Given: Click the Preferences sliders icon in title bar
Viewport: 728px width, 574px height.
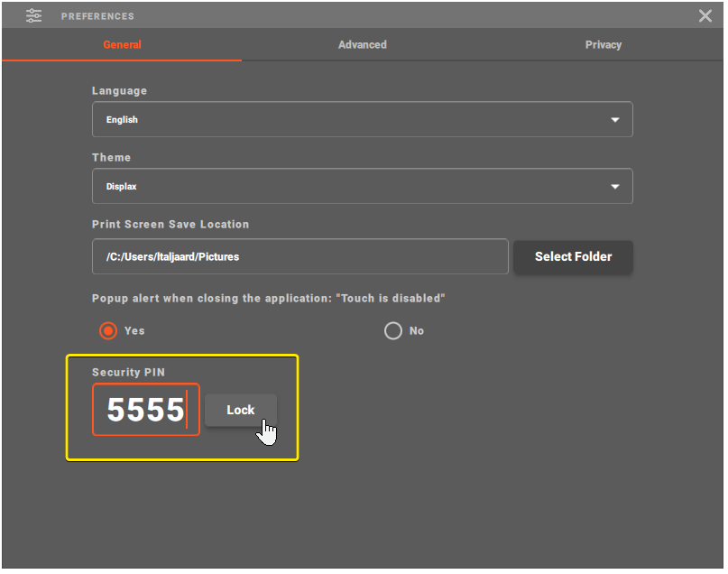Looking at the screenshot, I should pos(34,15).
